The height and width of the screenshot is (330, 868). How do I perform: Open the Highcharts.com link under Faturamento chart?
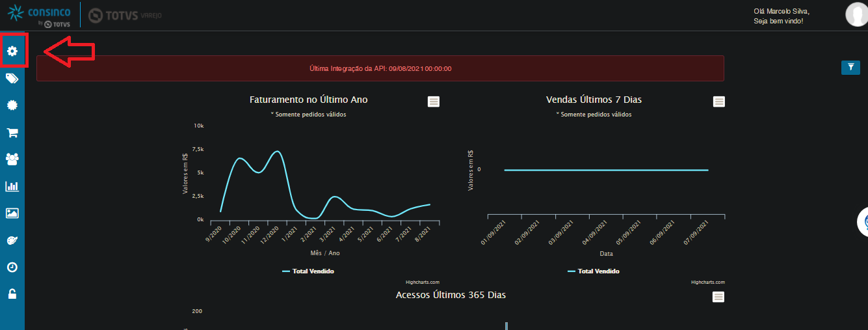423,282
